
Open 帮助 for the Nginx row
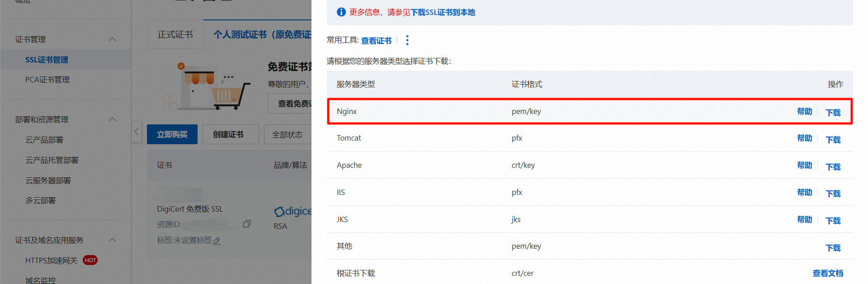(805, 112)
